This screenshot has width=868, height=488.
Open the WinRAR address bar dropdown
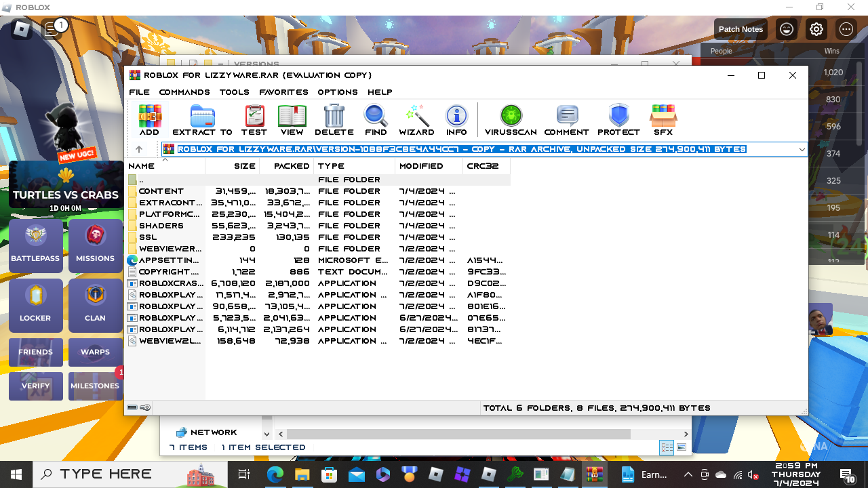(x=802, y=149)
